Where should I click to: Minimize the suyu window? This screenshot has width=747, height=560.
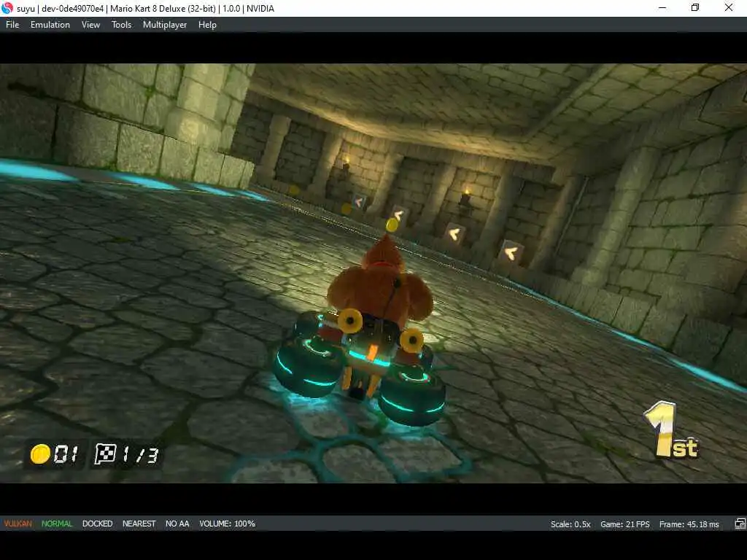coord(662,8)
